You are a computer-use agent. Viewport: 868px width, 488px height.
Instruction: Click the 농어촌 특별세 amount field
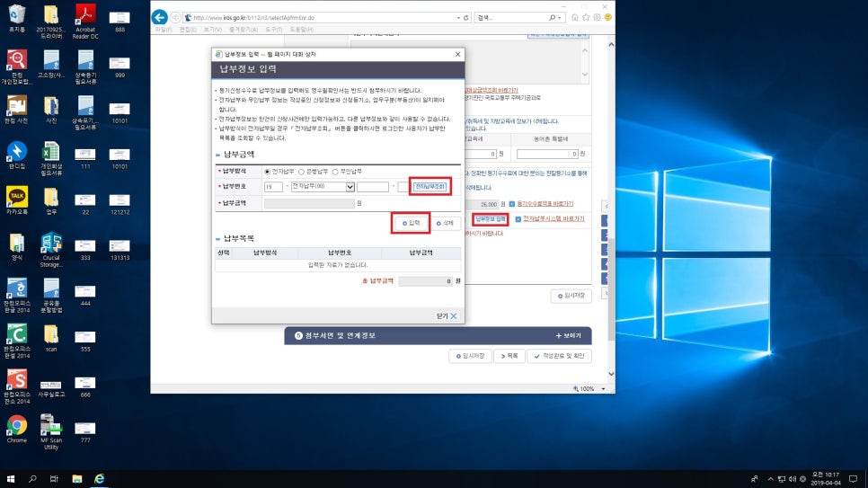click(547, 154)
